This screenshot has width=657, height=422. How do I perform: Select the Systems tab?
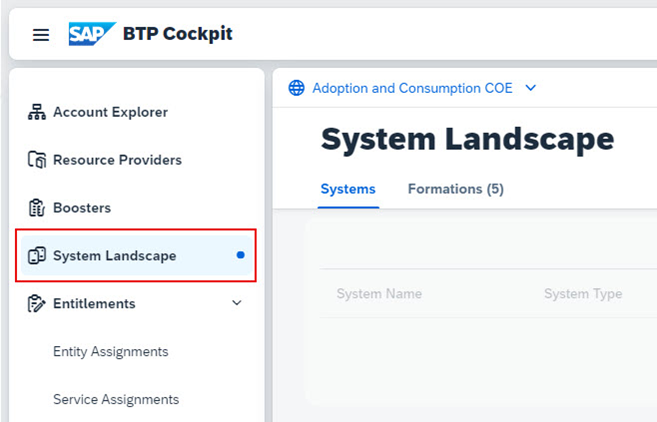(x=348, y=189)
